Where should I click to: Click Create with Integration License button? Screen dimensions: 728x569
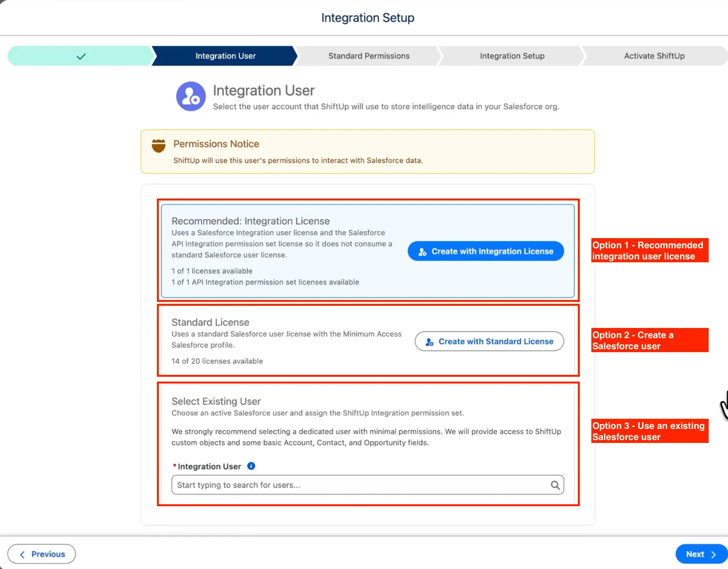[x=486, y=251]
